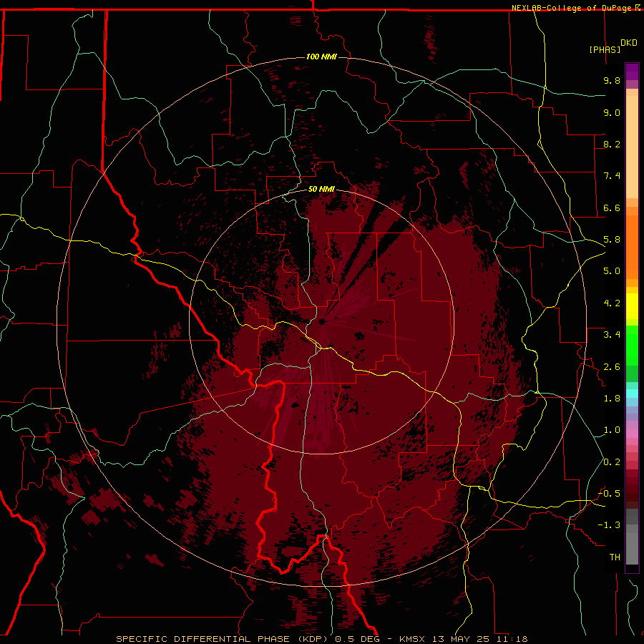Click the 0.2 legend value
This screenshot has height=644, width=644.
point(612,462)
